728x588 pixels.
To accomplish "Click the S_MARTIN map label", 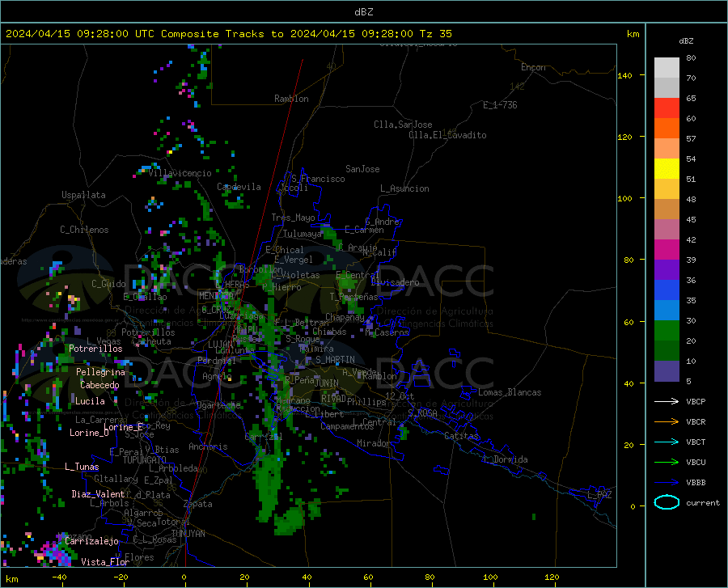I will tap(335, 360).
